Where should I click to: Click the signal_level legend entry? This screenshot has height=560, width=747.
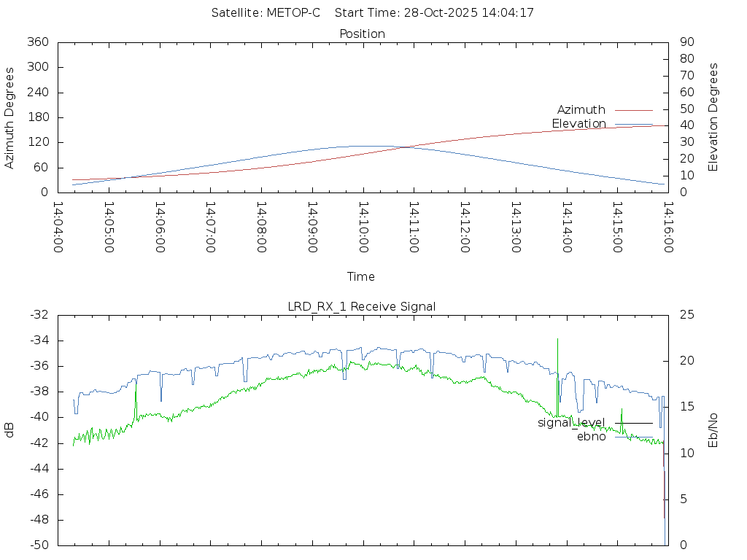point(571,423)
